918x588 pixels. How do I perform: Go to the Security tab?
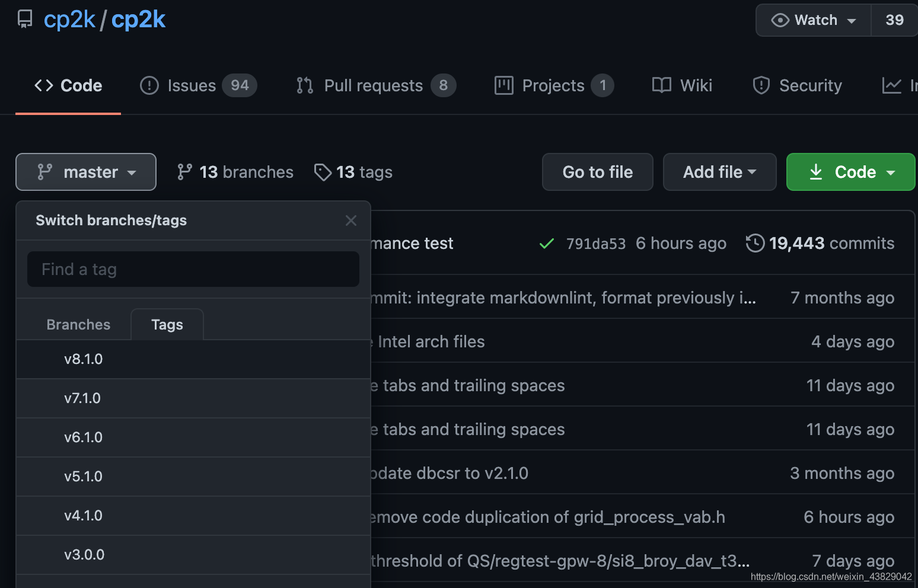point(797,85)
